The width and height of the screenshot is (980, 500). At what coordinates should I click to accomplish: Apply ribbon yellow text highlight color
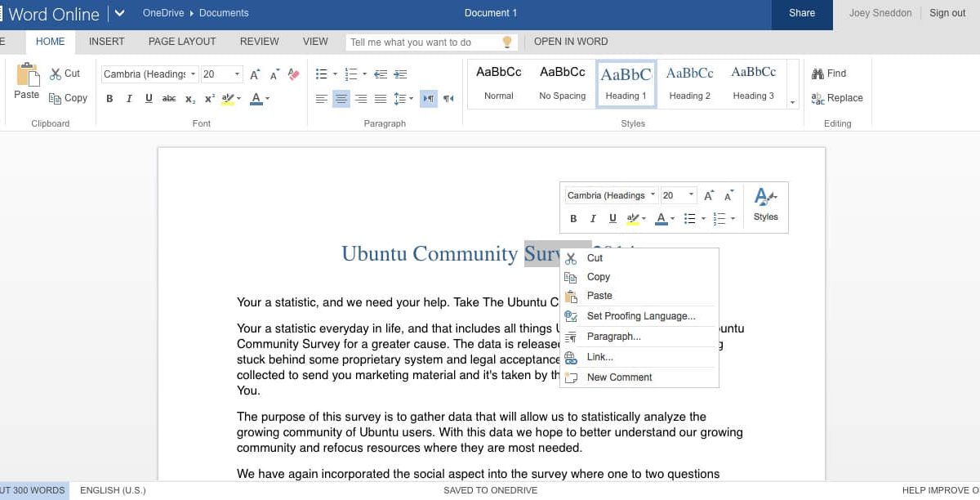(228, 99)
